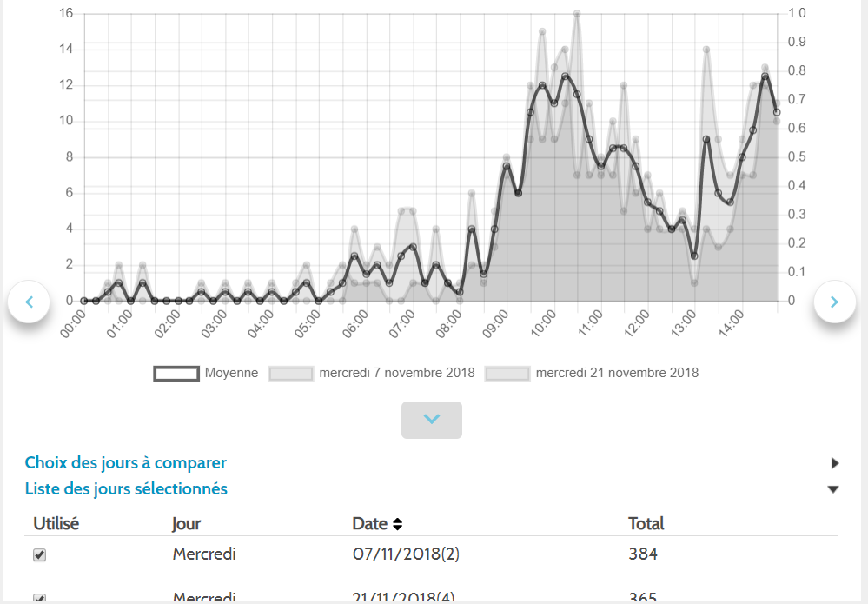Screen dimensions: 868x604
Task: Expand Choix des jours à comparer arrow
Action: click(x=835, y=463)
